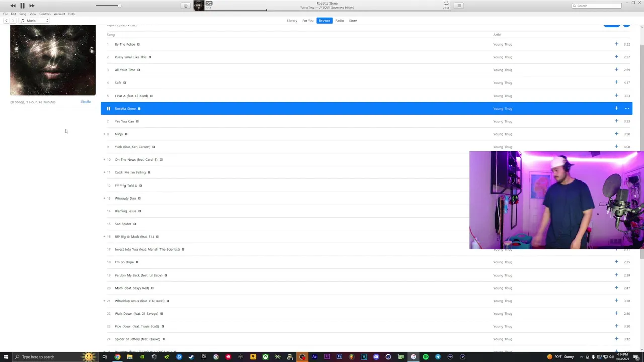Viewport: 644px width, 362px height.
Task: Add Mami (feat. Sexyy Red) with plus
Action: tap(616, 288)
